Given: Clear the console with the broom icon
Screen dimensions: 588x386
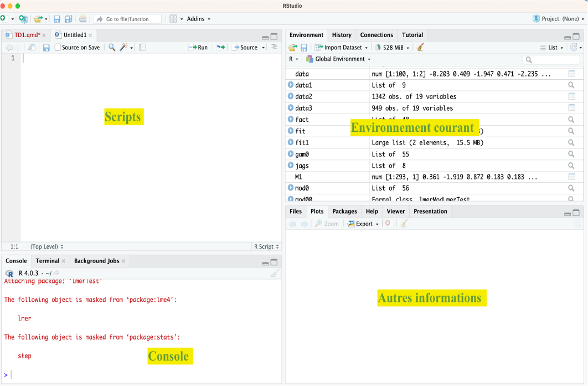Looking at the screenshot, I should (x=275, y=274).
